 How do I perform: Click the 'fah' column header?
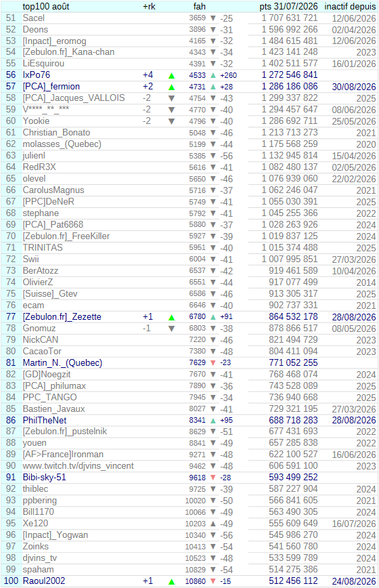click(x=199, y=6)
